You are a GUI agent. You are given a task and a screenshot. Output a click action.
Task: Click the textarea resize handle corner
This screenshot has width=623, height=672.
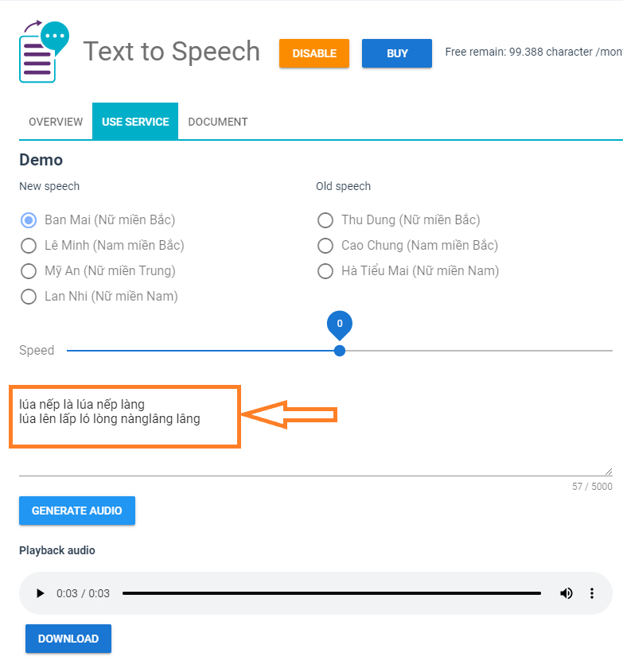click(609, 472)
